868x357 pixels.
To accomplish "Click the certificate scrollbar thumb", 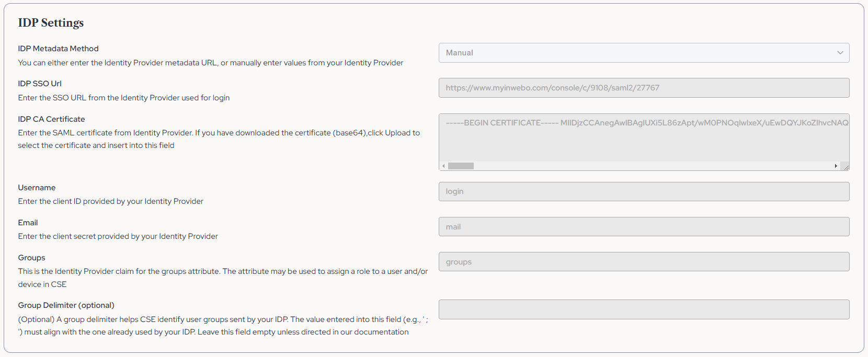I will pyautogui.click(x=462, y=166).
